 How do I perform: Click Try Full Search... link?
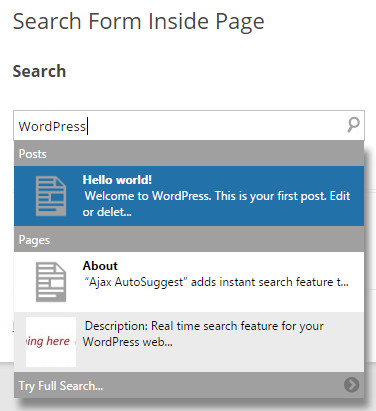click(61, 386)
